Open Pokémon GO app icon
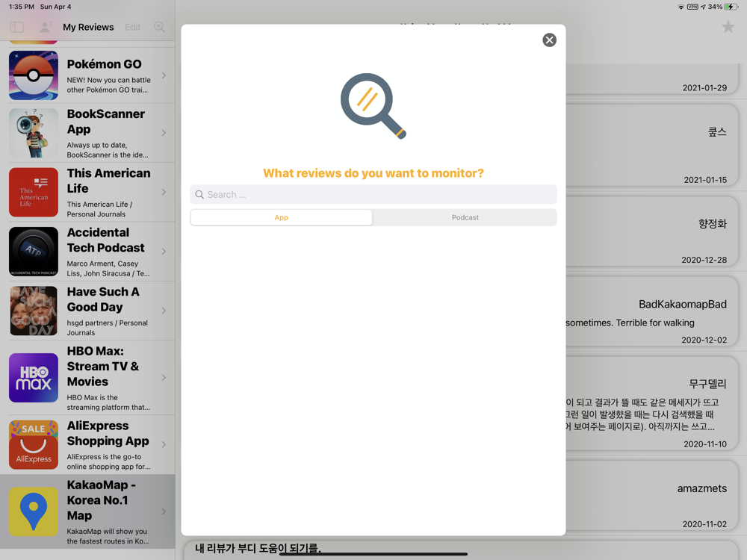 click(x=34, y=75)
